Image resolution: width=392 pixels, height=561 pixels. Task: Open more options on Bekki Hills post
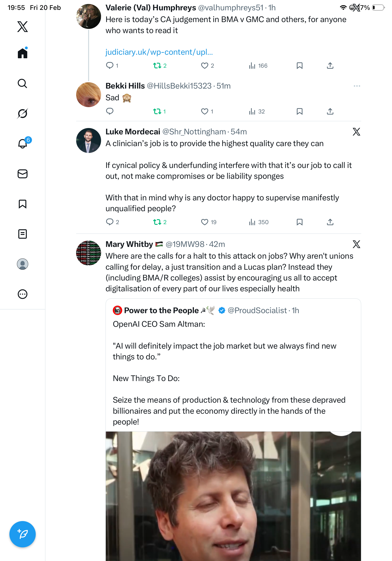coord(357,86)
